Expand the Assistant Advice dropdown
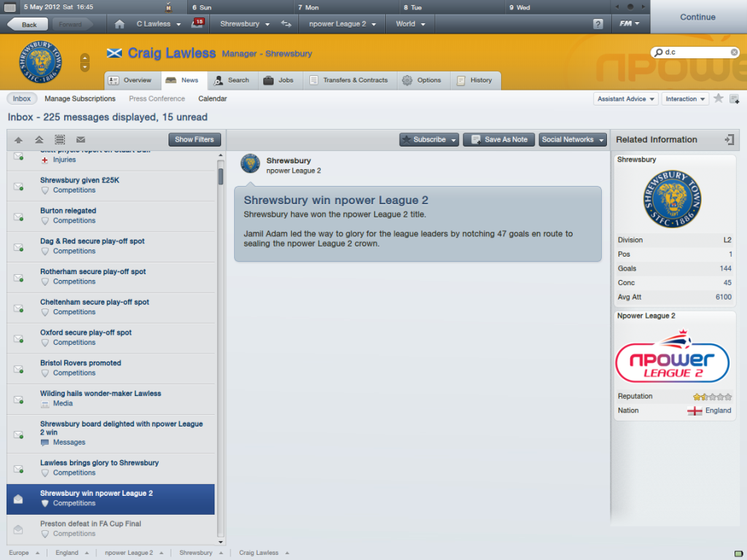This screenshot has height=560, width=747. coord(626,98)
